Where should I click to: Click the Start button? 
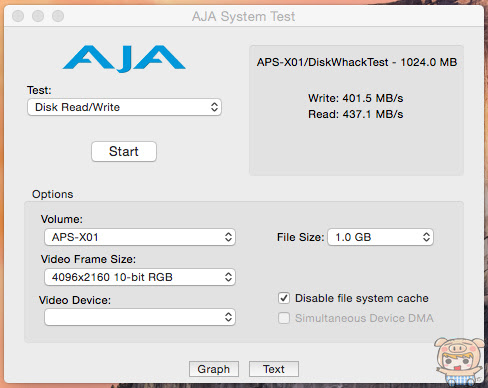[124, 152]
